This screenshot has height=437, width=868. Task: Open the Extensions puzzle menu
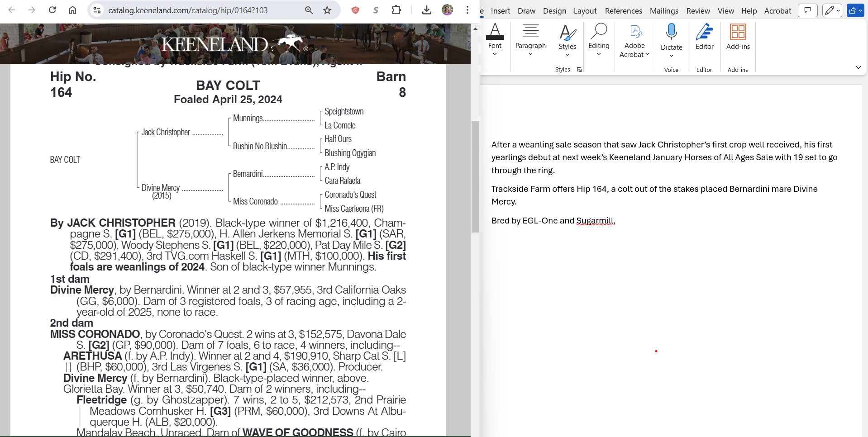point(396,10)
